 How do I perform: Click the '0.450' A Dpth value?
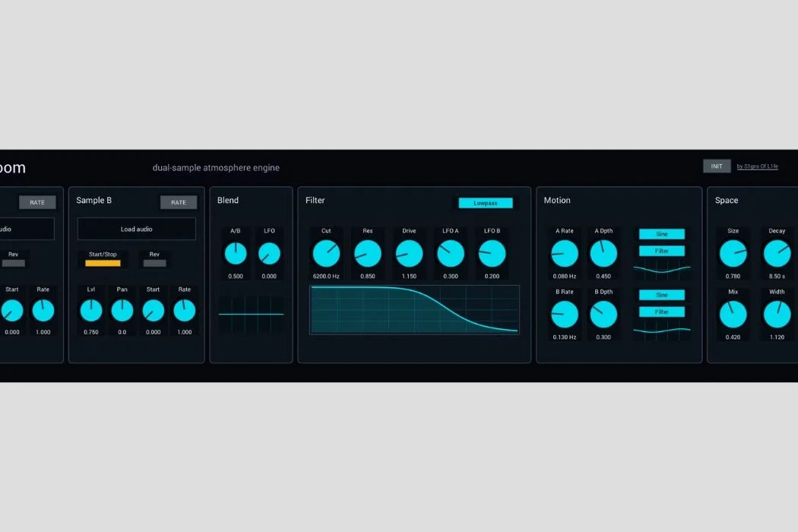point(603,277)
